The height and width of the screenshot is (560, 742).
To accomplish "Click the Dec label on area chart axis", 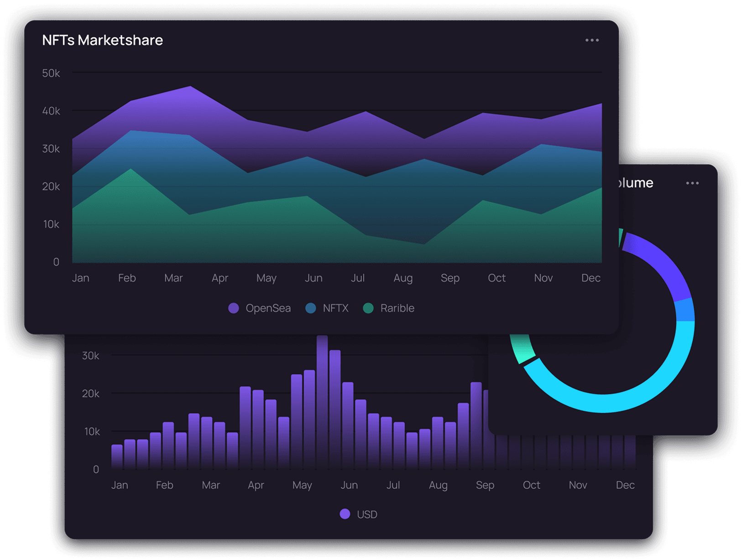I will (x=590, y=278).
